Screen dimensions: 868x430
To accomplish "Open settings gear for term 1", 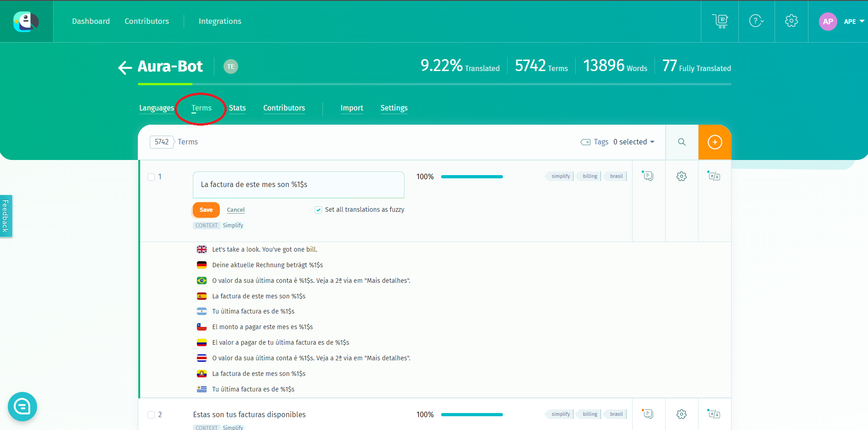I will click(682, 176).
